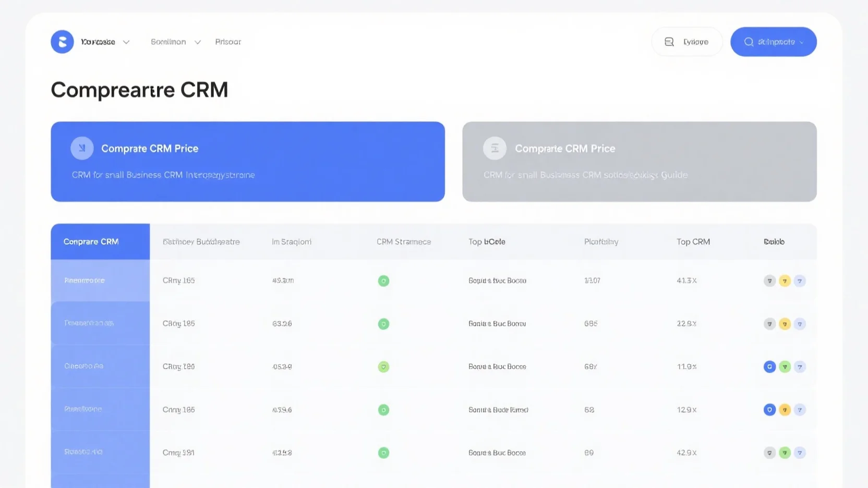Open the Prisoar navigation menu item
This screenshot has height=488, width=868.
click(228, 42)
